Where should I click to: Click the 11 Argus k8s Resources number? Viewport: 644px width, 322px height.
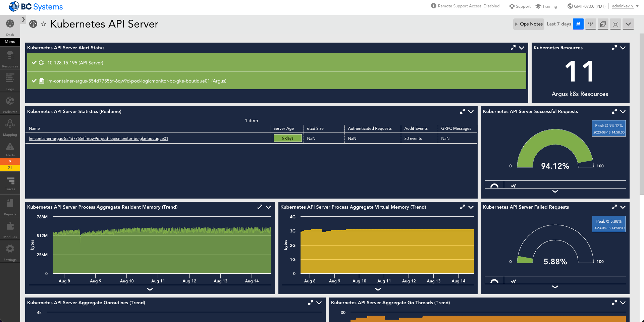pyautogui.click(x=580, y=71)
